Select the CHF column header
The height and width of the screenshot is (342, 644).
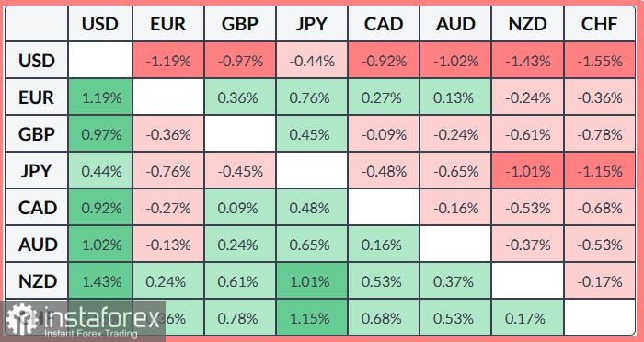(600, 24)
